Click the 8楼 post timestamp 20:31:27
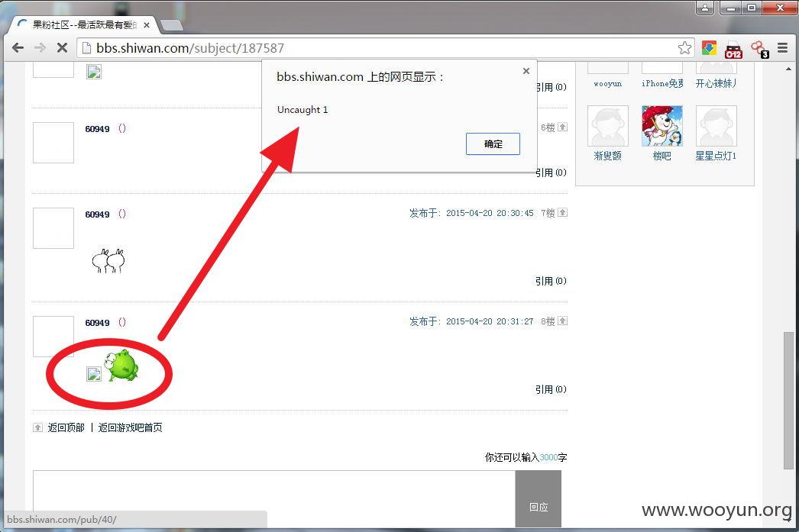The height and width of the screenshot is (532, 799). [x=490, y=321]
